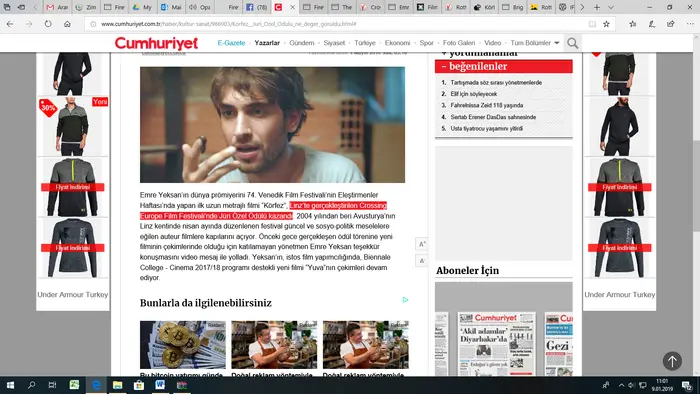Open the Yazarlar menu item
The image size is (700, 394).
pyautogui.click(x=267, y=43)
